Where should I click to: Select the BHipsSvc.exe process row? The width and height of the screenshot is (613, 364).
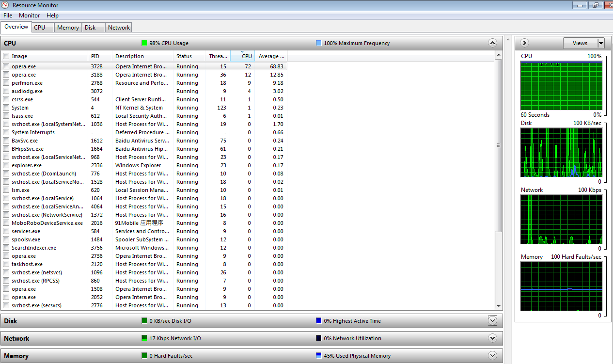tap(144, 149)
